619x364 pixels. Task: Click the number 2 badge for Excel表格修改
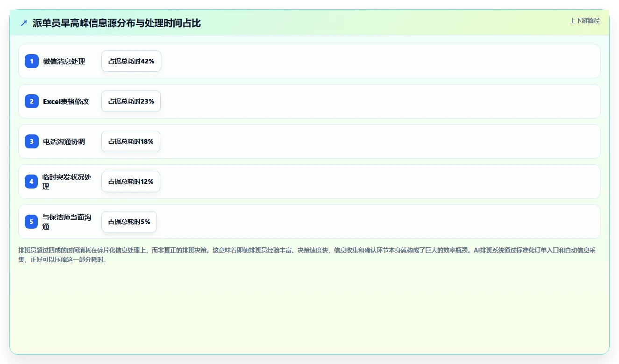[32, 101]
